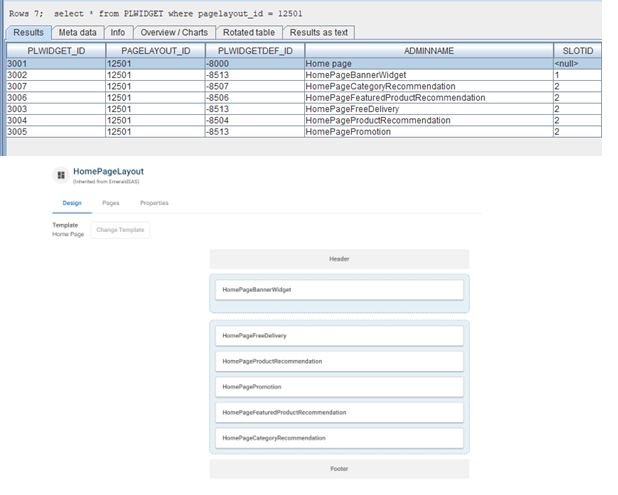Click the -8506 PLWIDGETDEF_ID cell
Viewport: 618px width, 495px height.
pyautogui.click(x=255, y=98)
